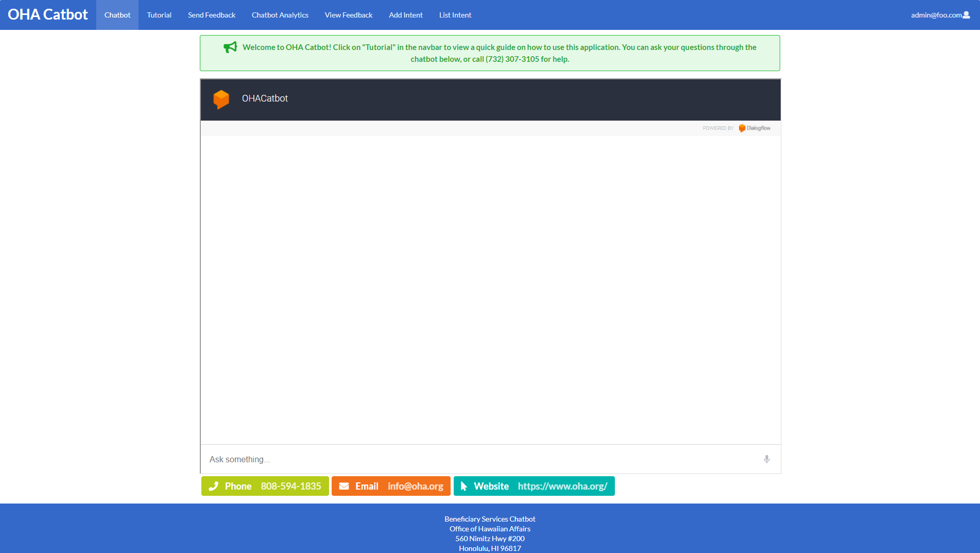Click the Phone 808-594-1835 button
Image resolution: width=980 pixels, height=553 pixels.
tap(265, 486)
